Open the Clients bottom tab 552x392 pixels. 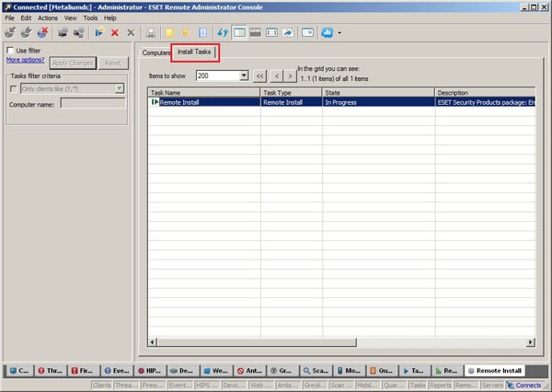(x=19, y=371)
